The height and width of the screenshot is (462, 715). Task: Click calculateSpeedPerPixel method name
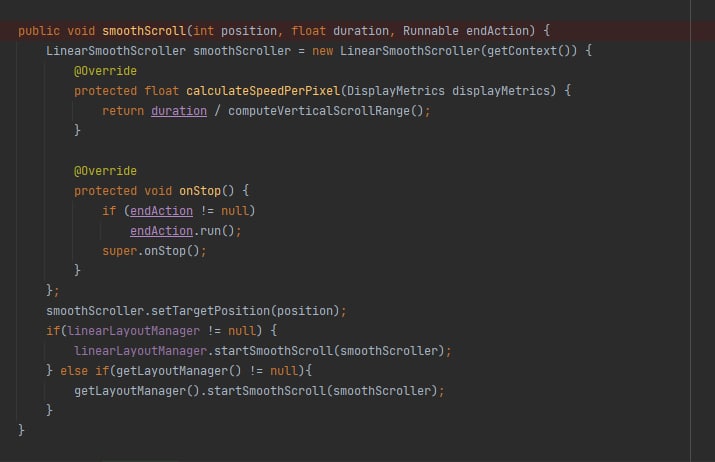coord(263,91)
